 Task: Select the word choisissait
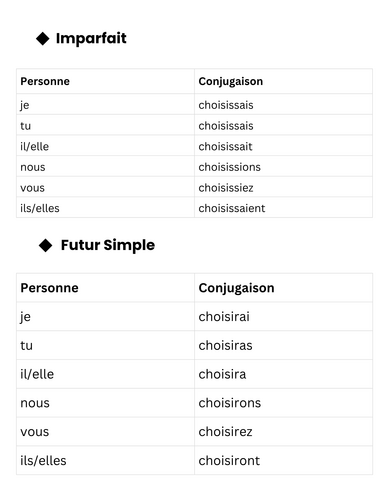tap(225, 146)
